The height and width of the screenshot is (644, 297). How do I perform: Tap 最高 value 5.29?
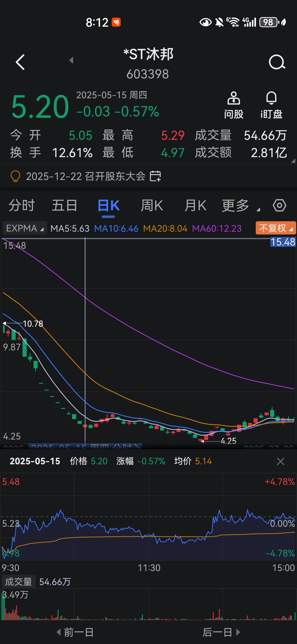[173, 135]
